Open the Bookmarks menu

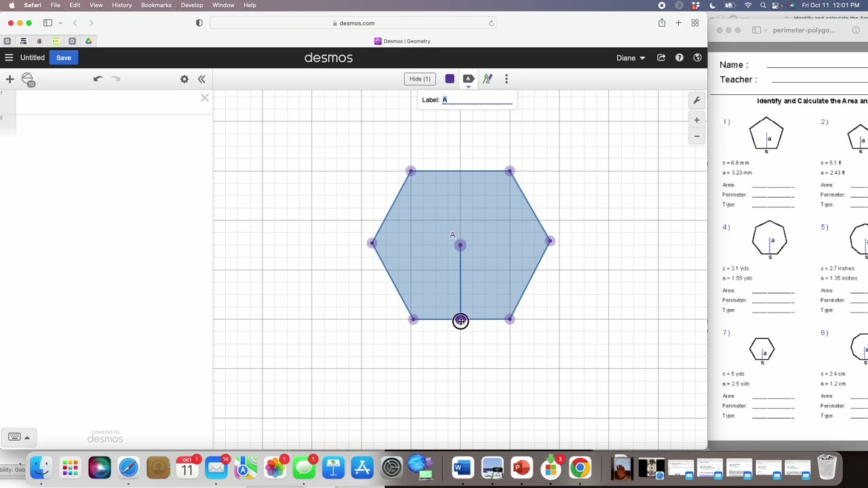coord(156,5)
